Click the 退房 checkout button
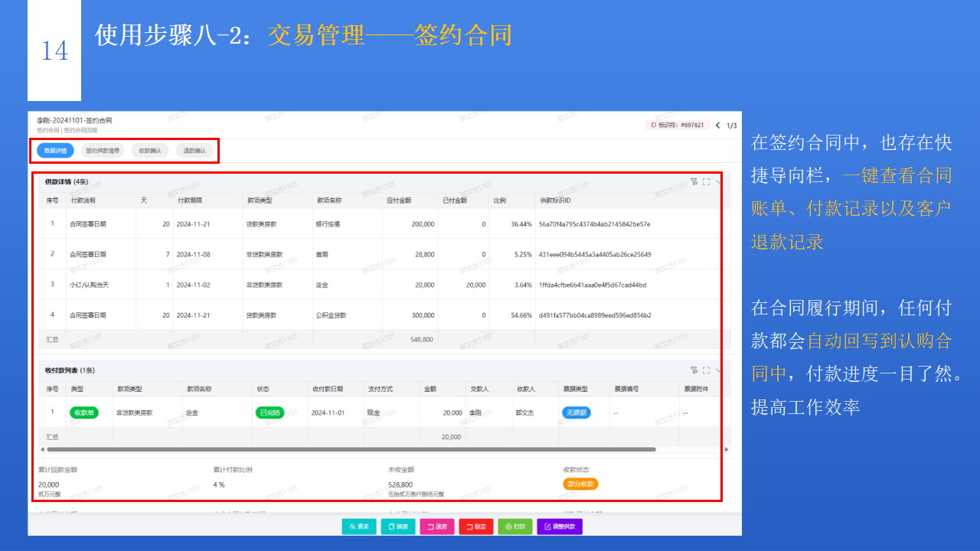980x551 pixels. tap(436, 527)
